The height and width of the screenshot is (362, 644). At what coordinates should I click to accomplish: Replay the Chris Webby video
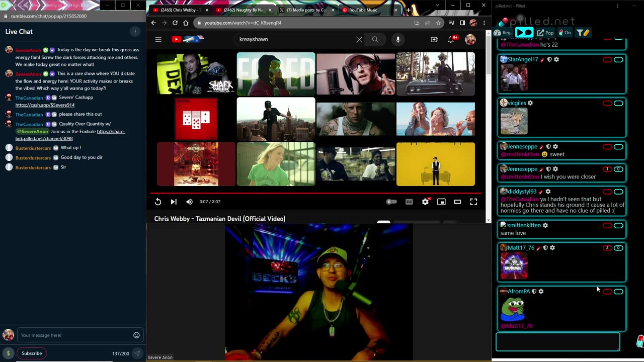pos(158,202)
